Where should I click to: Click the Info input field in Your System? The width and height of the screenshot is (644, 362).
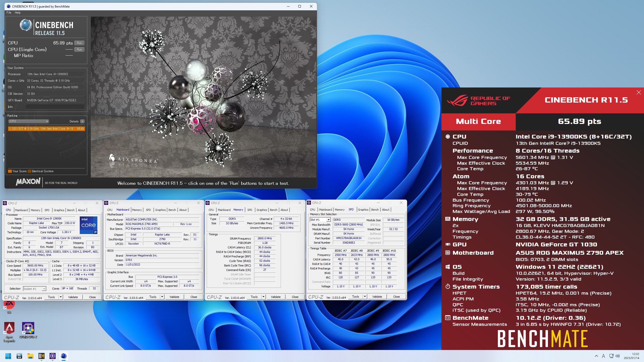click(x=55, y=107)
